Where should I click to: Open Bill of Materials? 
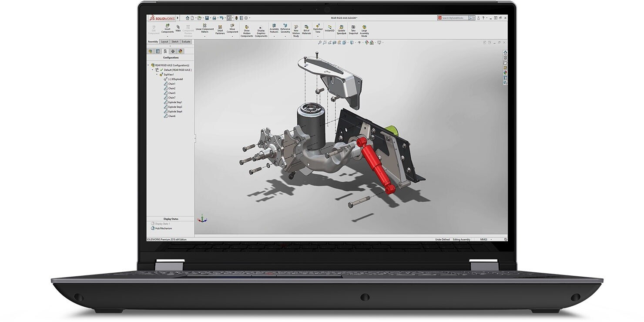306,29
